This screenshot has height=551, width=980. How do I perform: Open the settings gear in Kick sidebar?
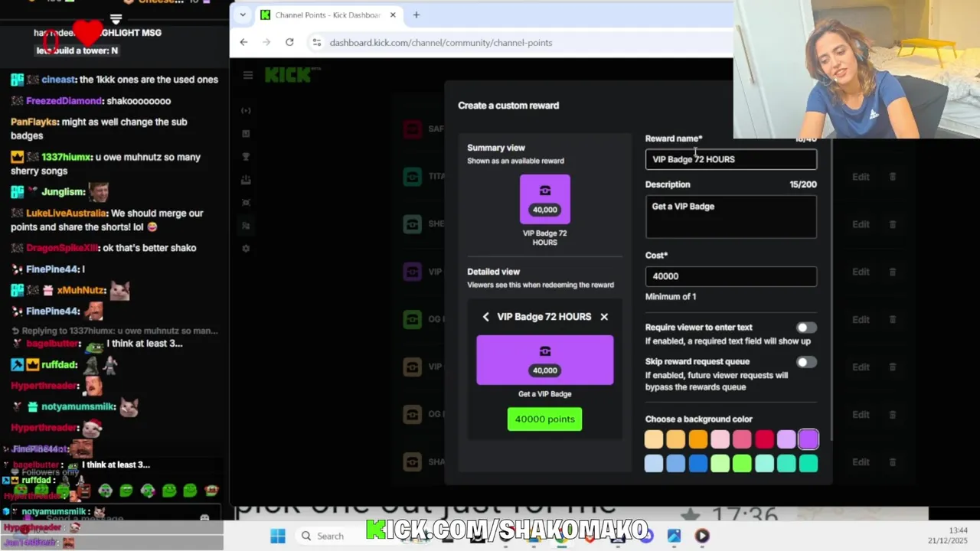pyautogui.click(x=246, y=249)
